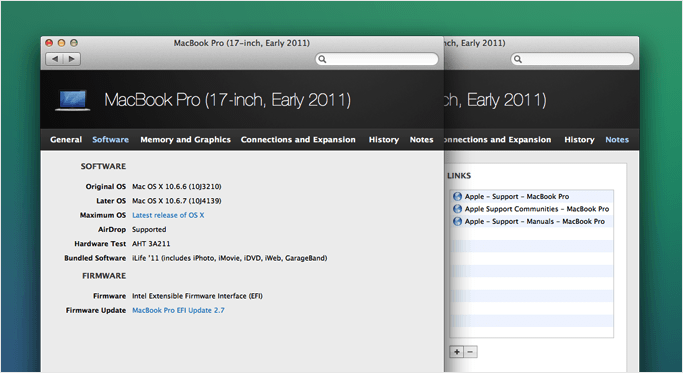Click the value Mac OS X 10.6.6 (10J3210)
This screenshot has width=683, height=373.
(x=177, y=186)
